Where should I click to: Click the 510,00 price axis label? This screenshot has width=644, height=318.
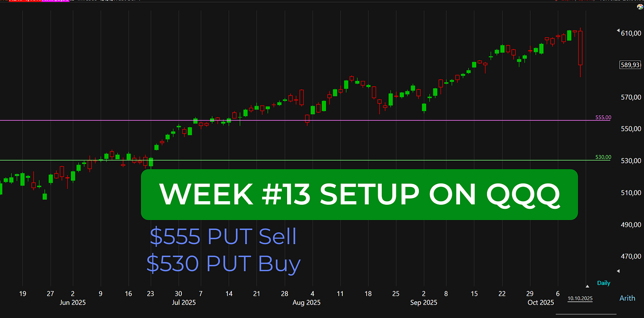(632, 192)
